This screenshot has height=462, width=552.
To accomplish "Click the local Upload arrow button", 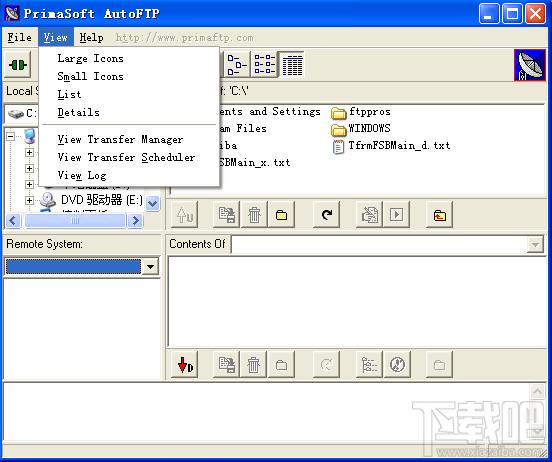I will coord(185,214).
